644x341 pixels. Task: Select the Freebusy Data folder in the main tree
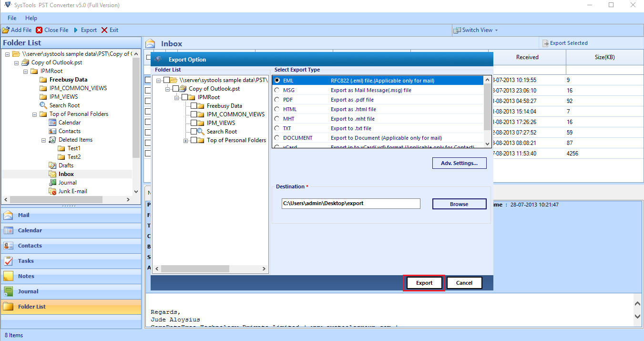point(68,80)
